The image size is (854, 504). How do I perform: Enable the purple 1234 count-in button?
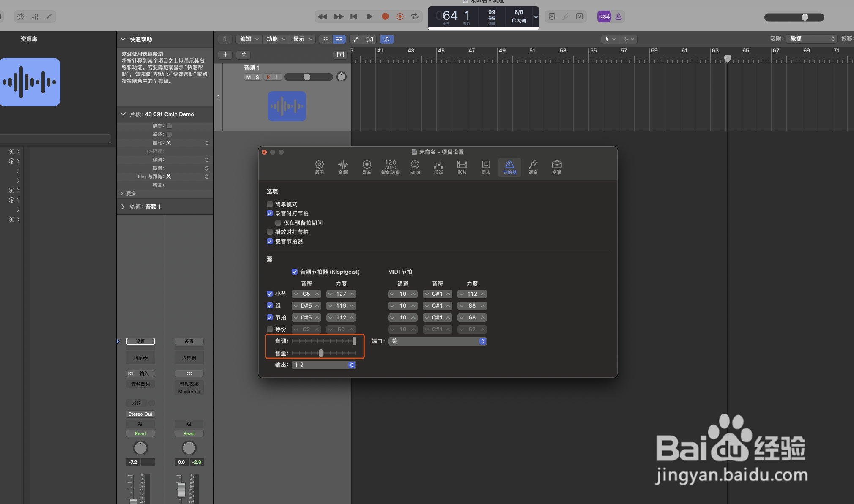pyautogui.click(x=604, y=16)
